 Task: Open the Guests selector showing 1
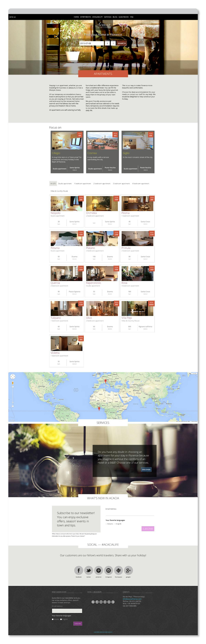(x=113, y=43)
